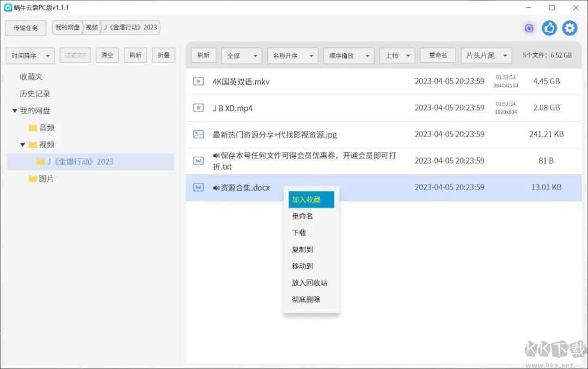Image resolution: width=588 pixels, height=369 pixels.
Task: Click the video icon beside 4K国英双语.mkv
Action: point(198,81)
